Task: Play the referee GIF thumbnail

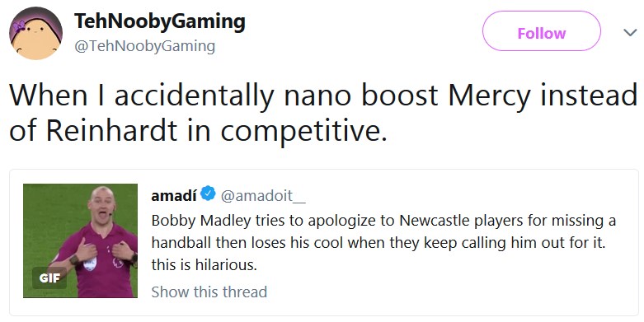Action: (x=81, y=240)
